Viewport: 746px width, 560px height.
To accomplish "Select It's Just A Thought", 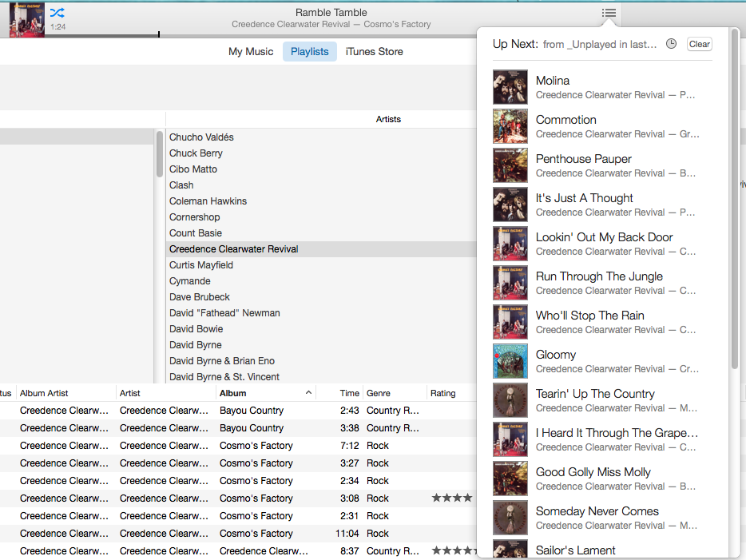I will pyautogui.click(x=603, y=205).
